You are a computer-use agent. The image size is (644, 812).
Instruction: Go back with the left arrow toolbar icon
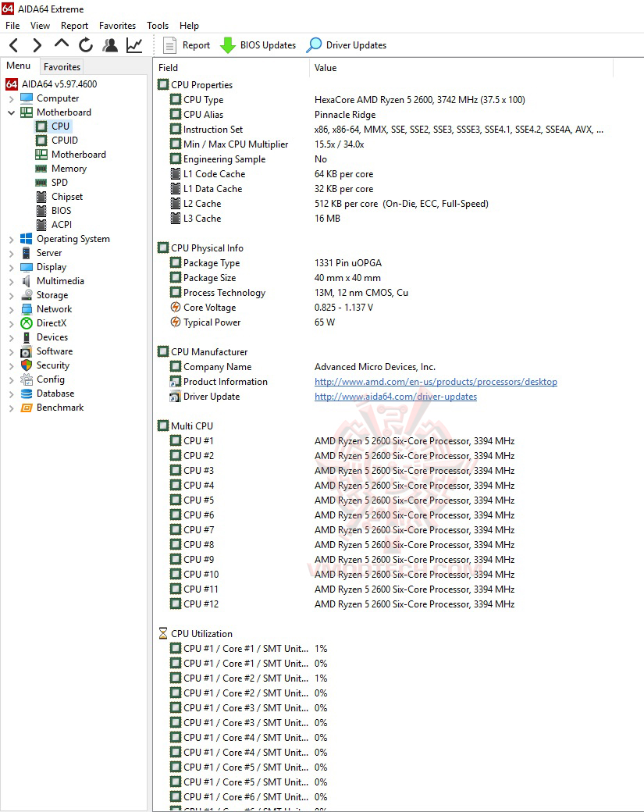tap(14, 45)
